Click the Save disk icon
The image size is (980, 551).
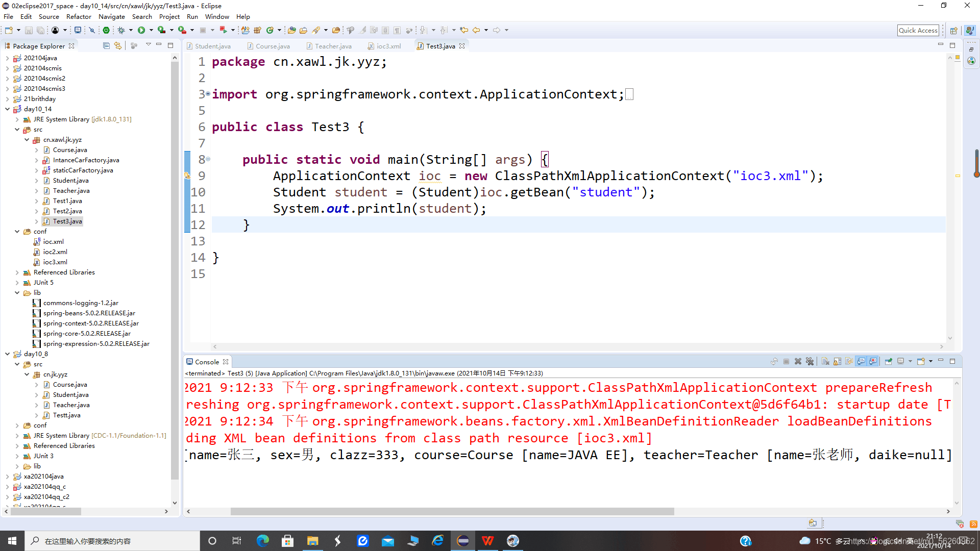pyautogui.click(x=29, y=30)
